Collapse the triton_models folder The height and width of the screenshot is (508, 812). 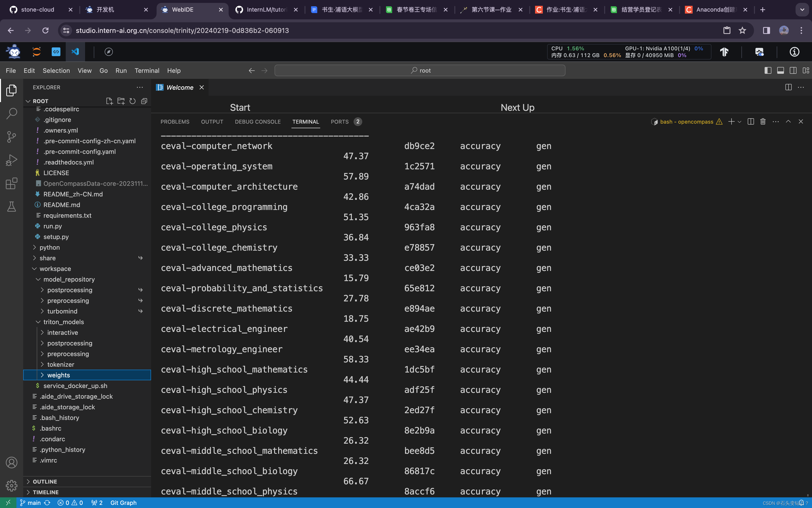pyautogui.click(x=63, y=322)
